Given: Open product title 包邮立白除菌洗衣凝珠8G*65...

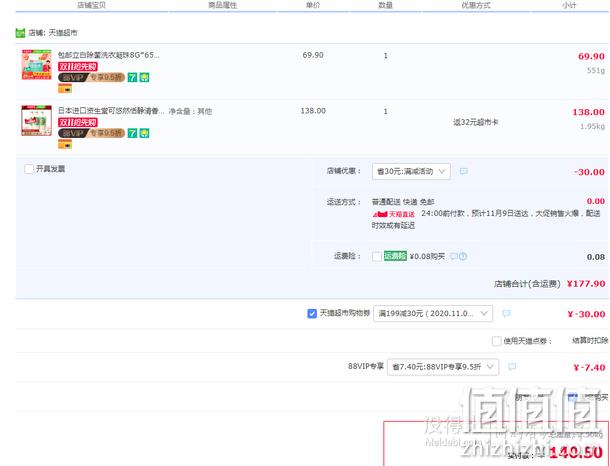Looking at the screenshot, I should [109, 55].
